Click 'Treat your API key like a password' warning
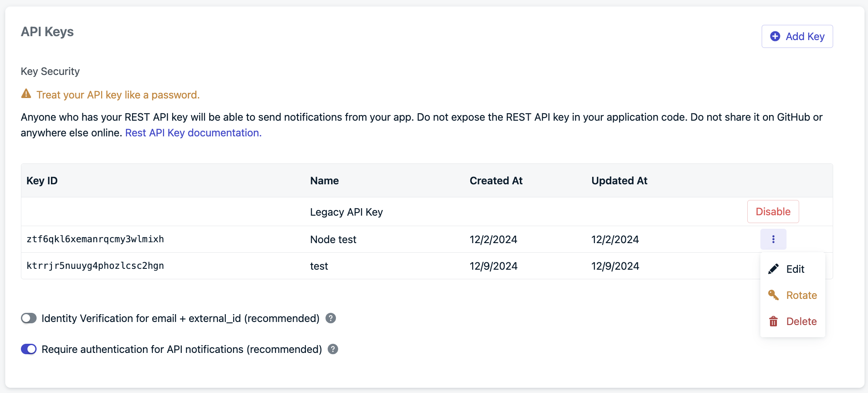The height and width of the screenshot is (393, 868). coord(118,95)
